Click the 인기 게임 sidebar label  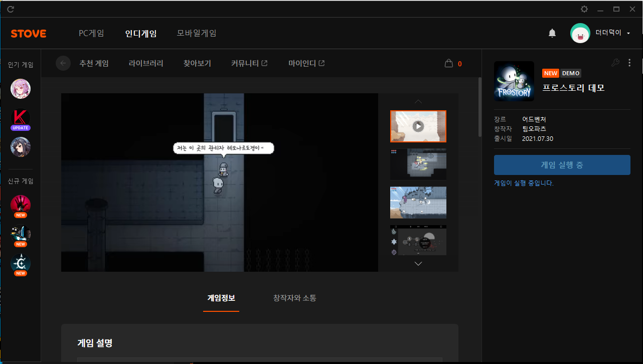point(21,65)
